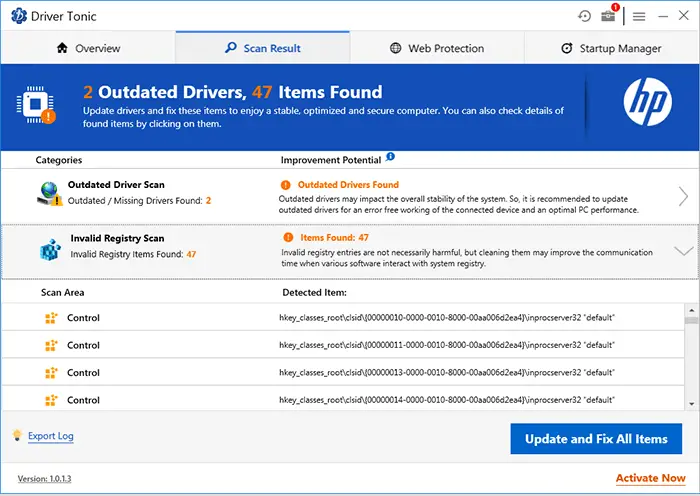The image size is (700, 496).
Task: Click the Export Log link
Action: [50, 436]
